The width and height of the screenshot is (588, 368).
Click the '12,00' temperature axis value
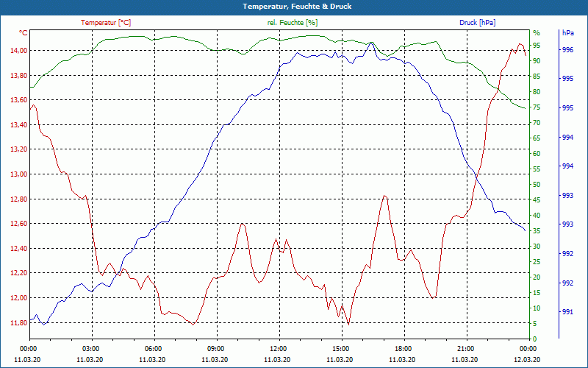coord(19,298)
